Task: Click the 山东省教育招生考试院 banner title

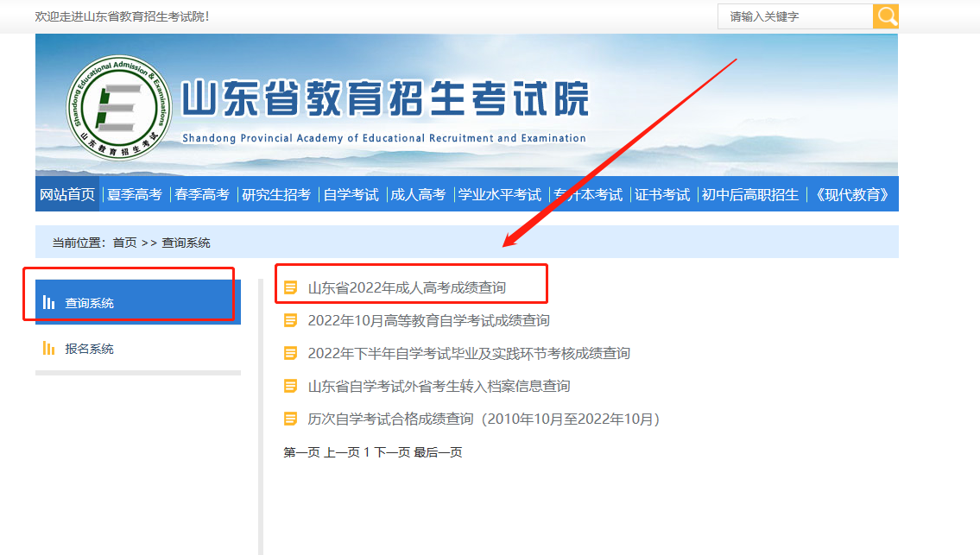Action: click(x=386, y=98)
